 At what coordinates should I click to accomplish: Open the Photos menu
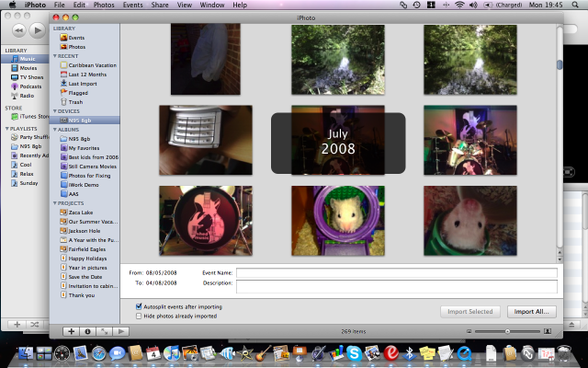[x=104, y=5]
